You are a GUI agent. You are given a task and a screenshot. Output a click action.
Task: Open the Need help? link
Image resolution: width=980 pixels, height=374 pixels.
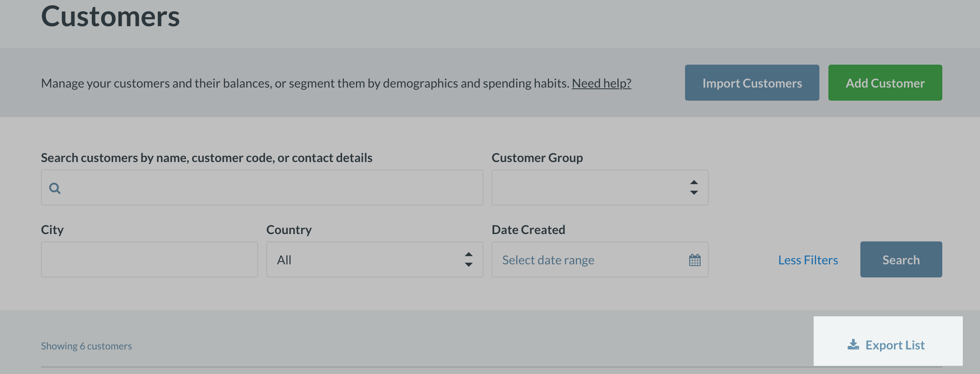tap(601, 83)
